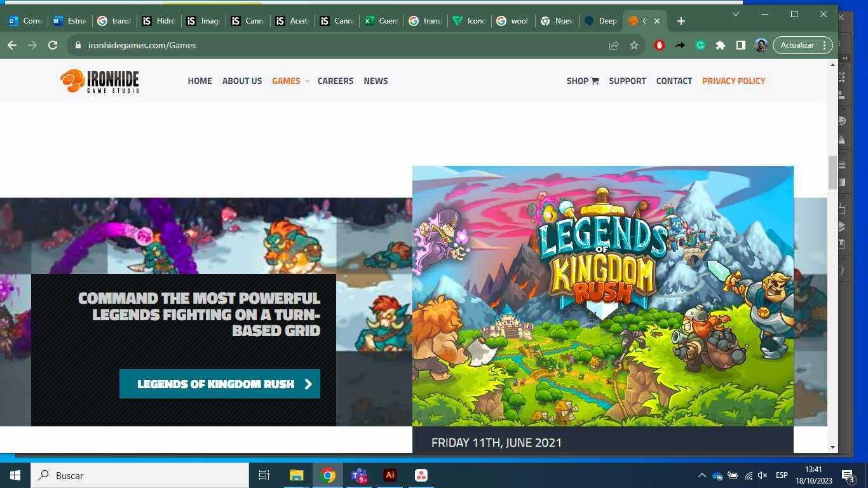868x488 pixels.
Task: Go forward using the browser arrow
Action: 32,45
